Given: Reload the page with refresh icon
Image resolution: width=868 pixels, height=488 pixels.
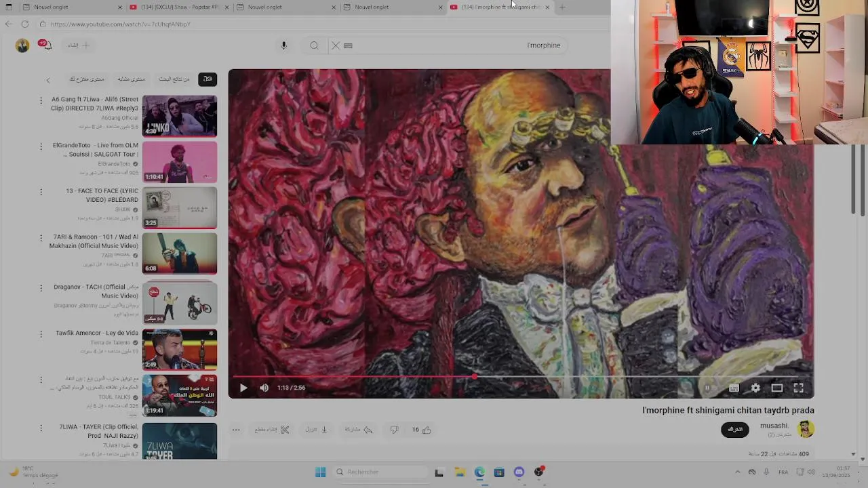Looking at the screenshot, I should click(25, 24).
